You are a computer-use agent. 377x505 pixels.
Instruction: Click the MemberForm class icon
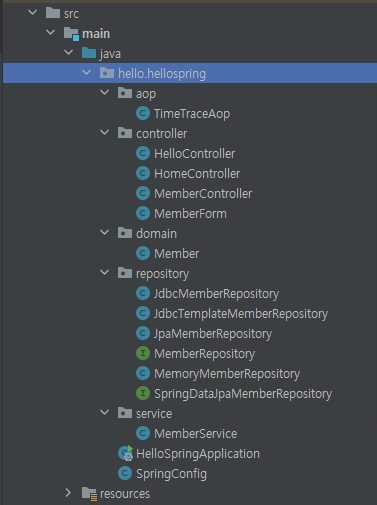click(143, 213)
